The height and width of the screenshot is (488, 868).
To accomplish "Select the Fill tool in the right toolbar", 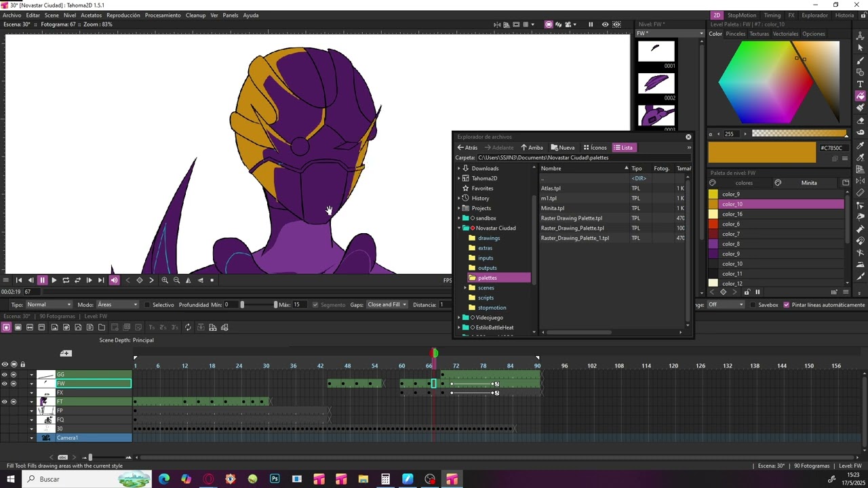I will pyautogui.click(x=861, y=96).
